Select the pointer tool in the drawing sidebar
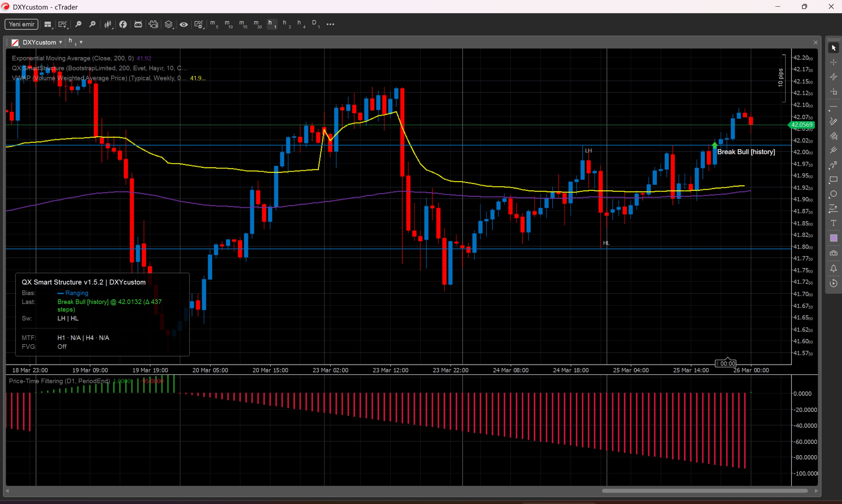Image resolution: width=842 pixels, height=504 pixels. pyautogui.click(x=834, y=48)
